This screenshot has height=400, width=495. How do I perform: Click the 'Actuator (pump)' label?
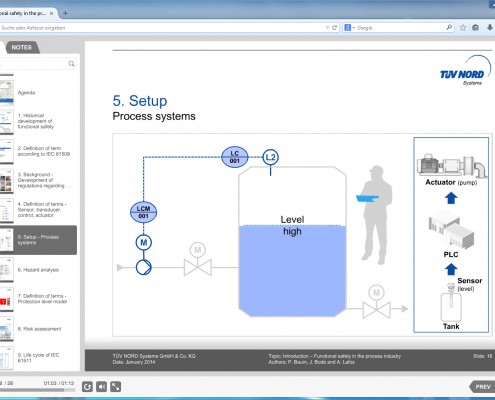coord(451,182)
